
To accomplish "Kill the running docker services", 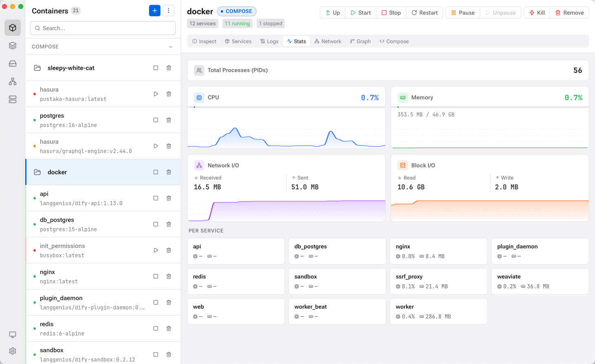I will click(536, 13).
